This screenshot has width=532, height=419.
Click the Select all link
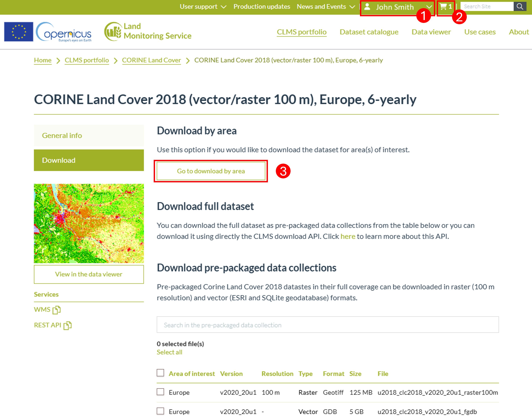169,352
